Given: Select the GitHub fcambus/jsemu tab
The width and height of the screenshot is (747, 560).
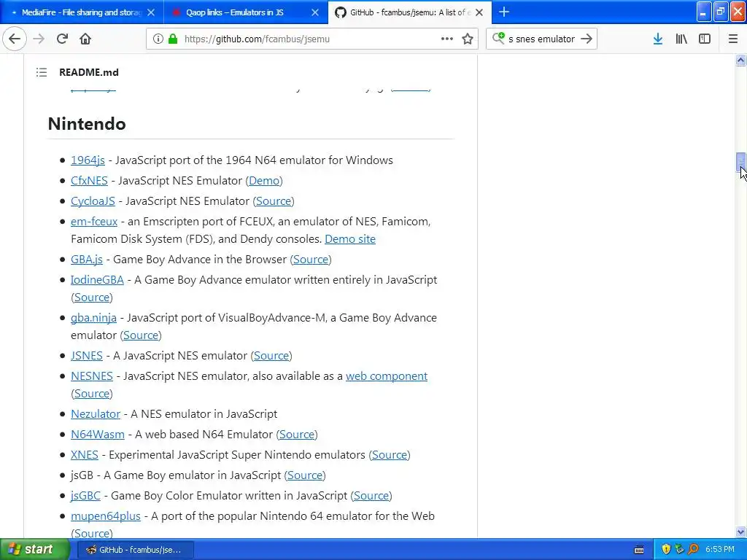Looking at the screenshot, I should coord(410,12).
